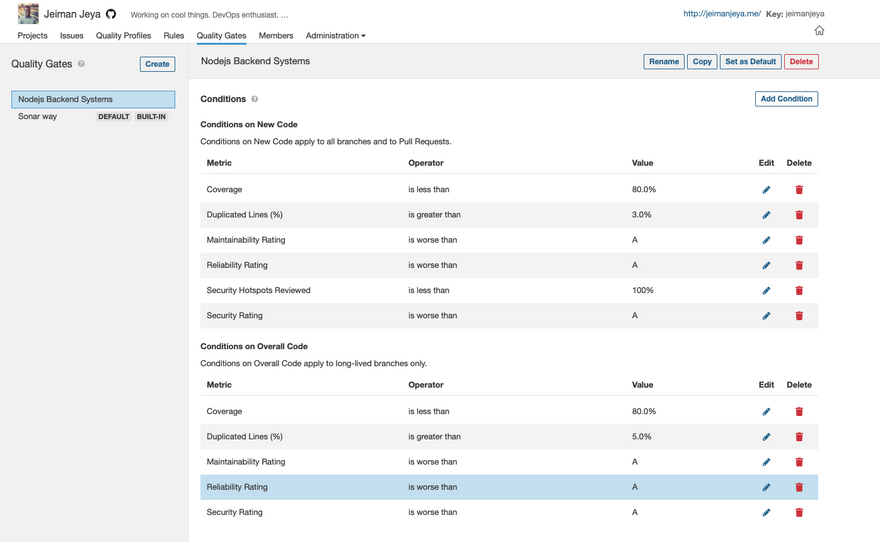This screenshot has width=880, height=542.
Task: Click the 100% hotspots reviewed value
Action: click(643, 290)
